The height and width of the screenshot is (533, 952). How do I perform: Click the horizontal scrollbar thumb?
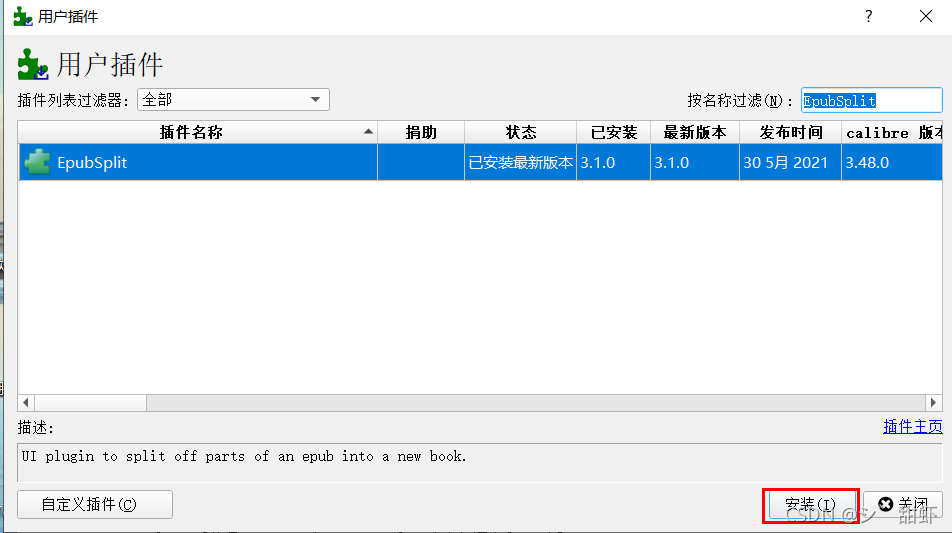click(x=90, y=402)
